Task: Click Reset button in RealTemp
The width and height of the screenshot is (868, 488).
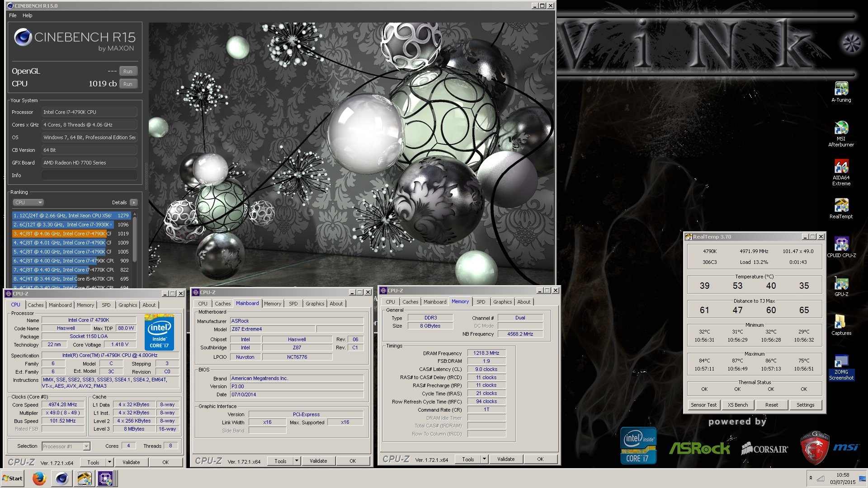Action: [x=771, y=405]
